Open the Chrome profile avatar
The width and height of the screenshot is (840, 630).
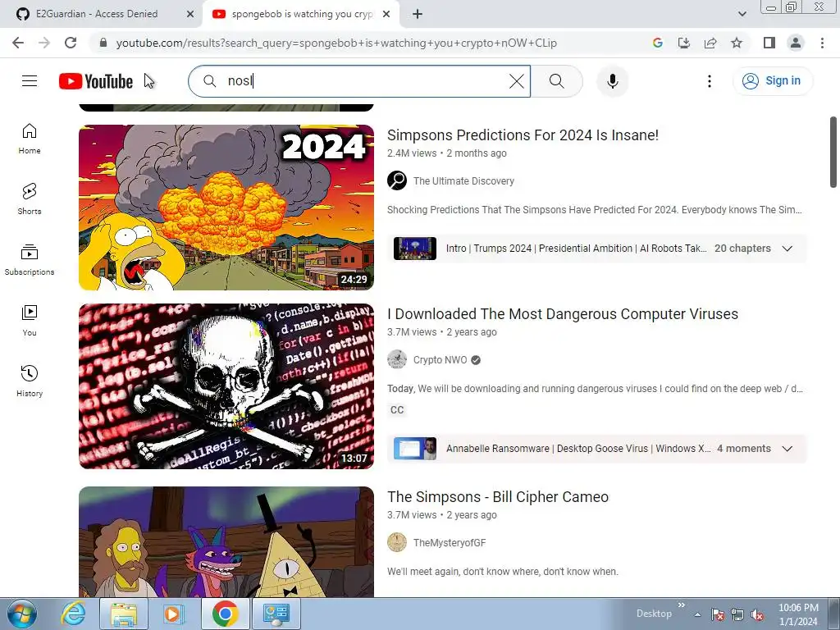(x=796, y=43)
